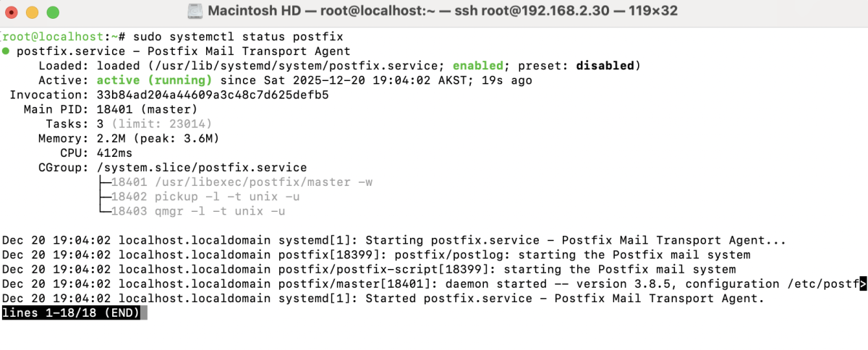Click the bold 'disabled' preset text
Viewport: 868px width, 350px height.
[605, 66]
